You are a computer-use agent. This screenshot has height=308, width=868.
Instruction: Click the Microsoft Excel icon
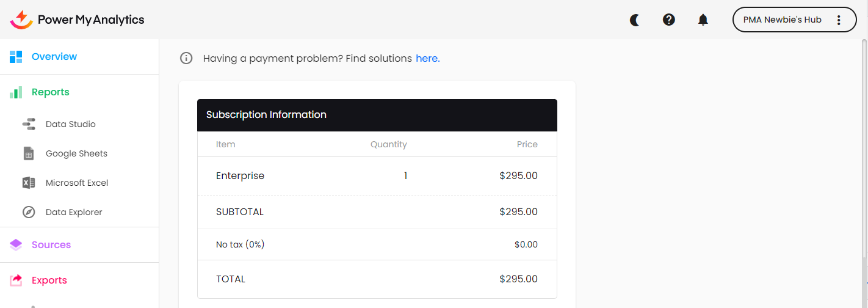(29, 183)
